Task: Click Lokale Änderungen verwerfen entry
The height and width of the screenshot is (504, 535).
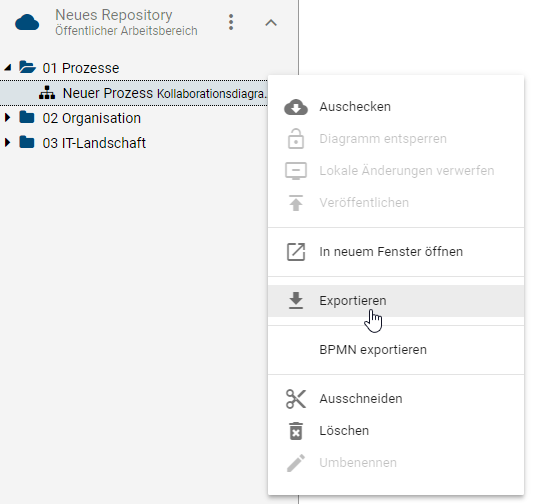Action: (x=396, y=171)
